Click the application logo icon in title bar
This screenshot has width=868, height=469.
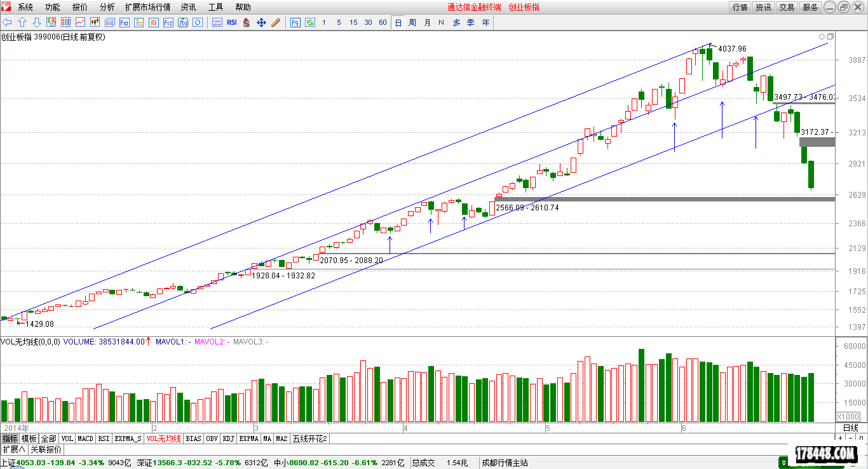8,7
